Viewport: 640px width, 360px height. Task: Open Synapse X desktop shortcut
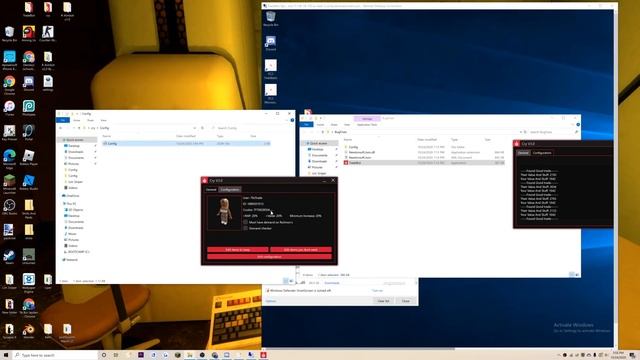coord(9,331)
